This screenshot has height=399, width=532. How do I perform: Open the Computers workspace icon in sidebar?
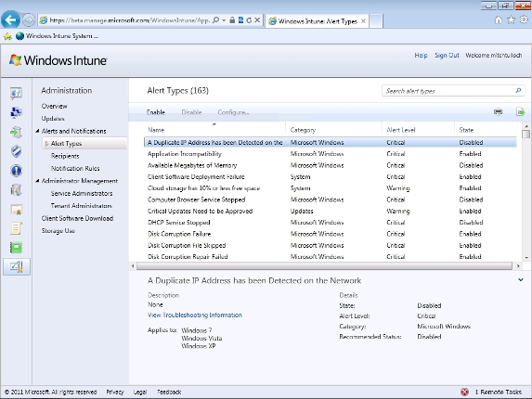[16, 112]
